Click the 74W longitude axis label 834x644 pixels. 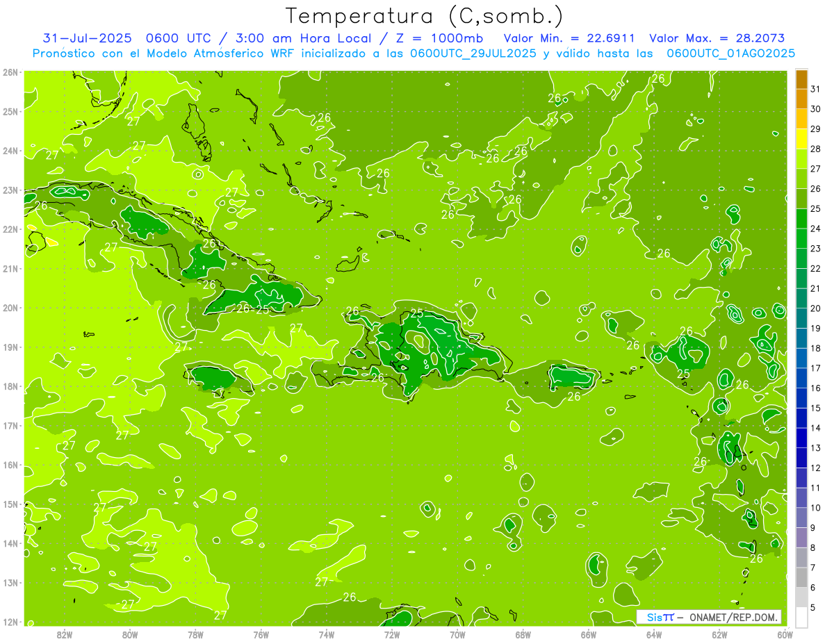(326, 634)
